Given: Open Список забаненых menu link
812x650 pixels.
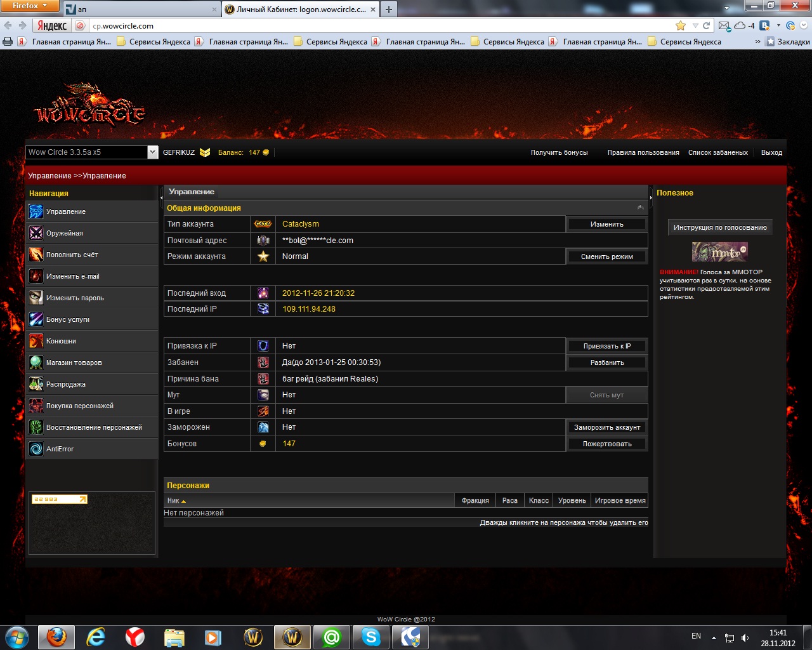Looking at the screenshot, I should click(718, 152).
